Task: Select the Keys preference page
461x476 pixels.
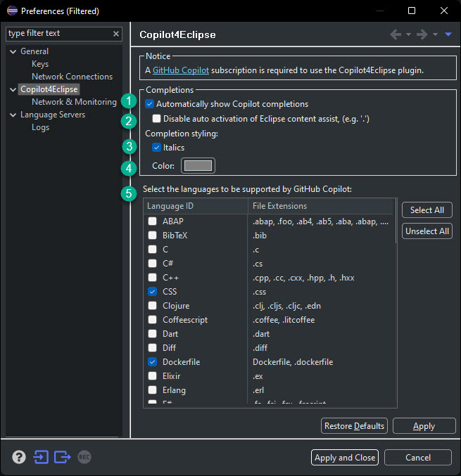Action: [40, 64]
